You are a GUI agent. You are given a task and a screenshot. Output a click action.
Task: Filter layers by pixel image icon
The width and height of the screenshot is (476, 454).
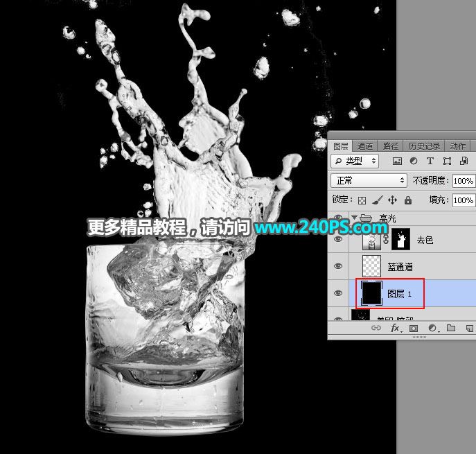pos(397,161)
